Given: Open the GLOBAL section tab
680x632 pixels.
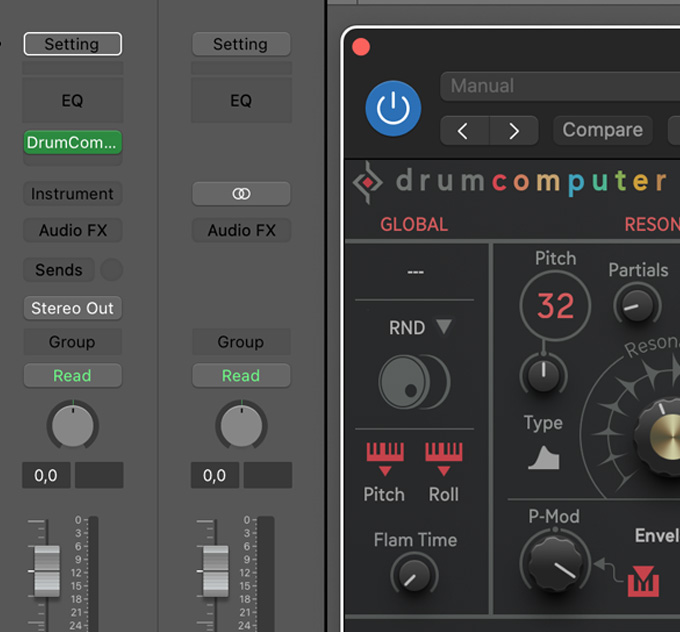Looking at the screenshot, I should click(x=414, y=224).
